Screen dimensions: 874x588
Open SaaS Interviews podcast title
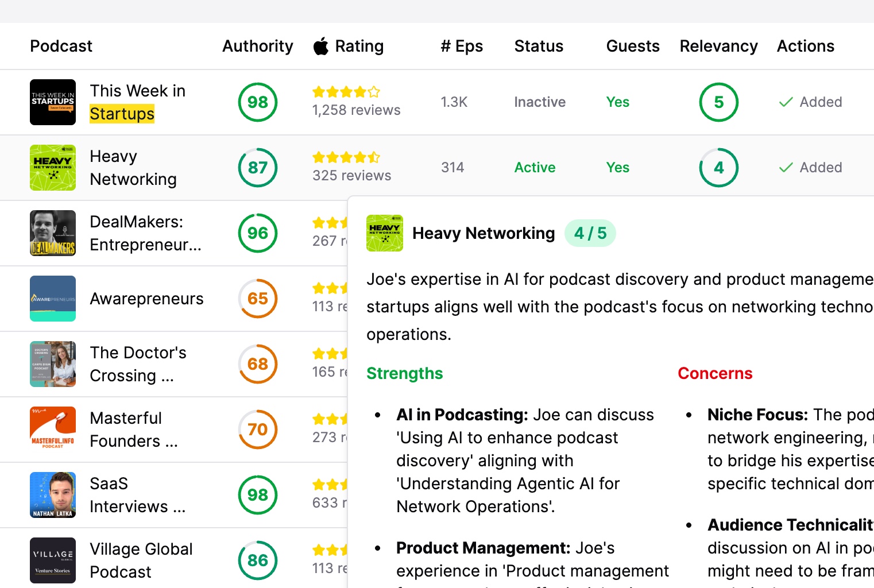(x=138, y=495)
